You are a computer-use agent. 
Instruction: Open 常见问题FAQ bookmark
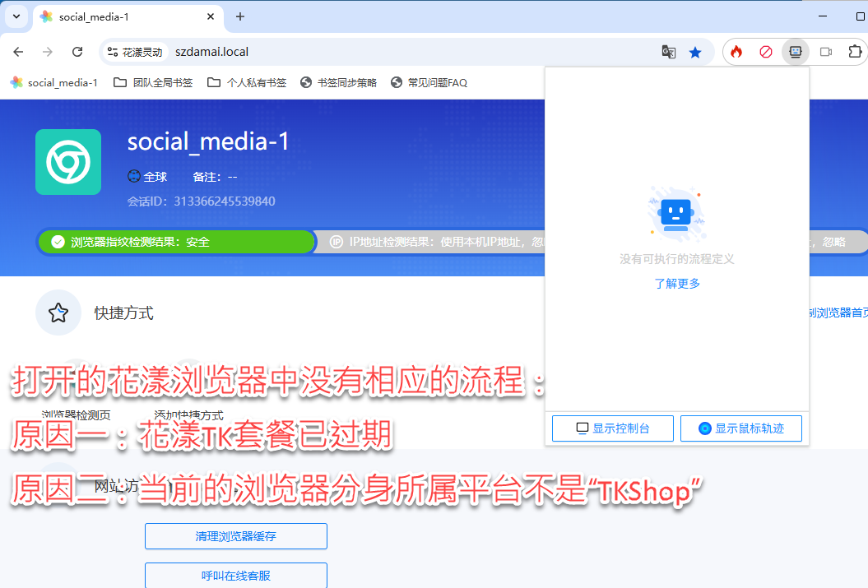pyautogui.click(x=429, y=82)
